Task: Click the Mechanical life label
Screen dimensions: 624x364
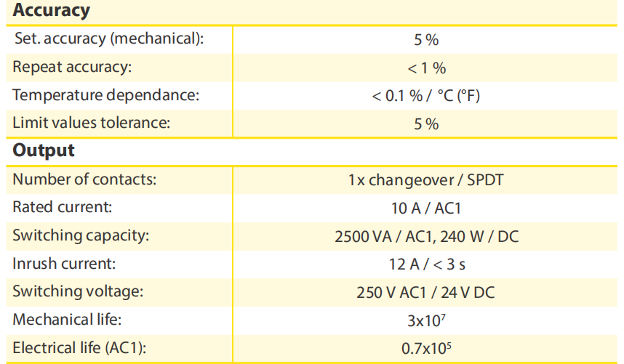Action: tap(67, 320)
